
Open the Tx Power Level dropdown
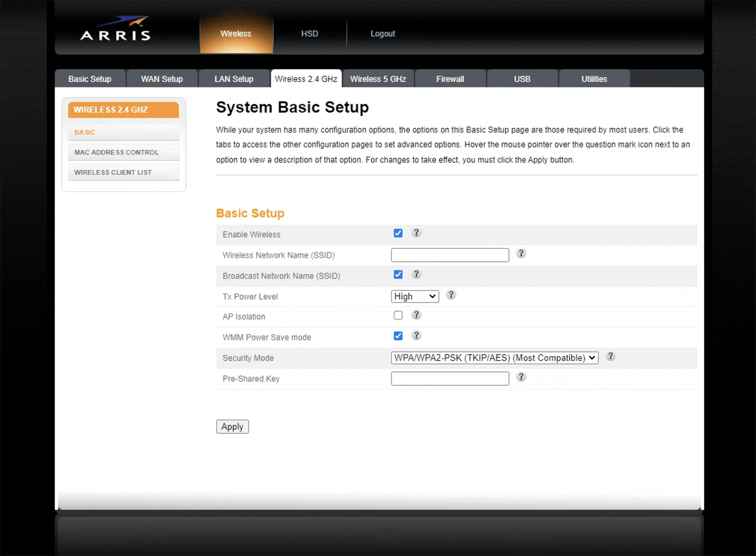pyautogui.click(x=415, y=296)
